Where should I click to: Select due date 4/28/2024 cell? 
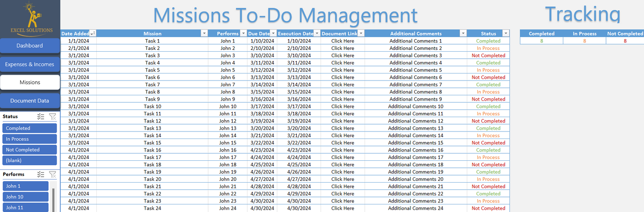click(x=262, y=187)
